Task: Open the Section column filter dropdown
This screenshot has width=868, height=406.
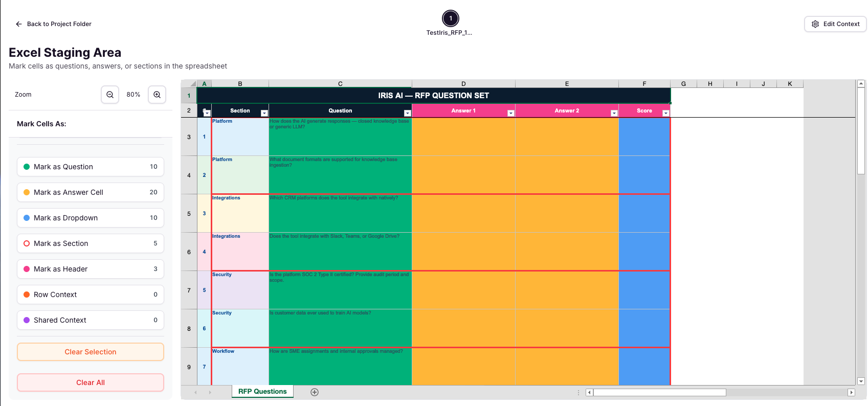Action: click(264, 114)
